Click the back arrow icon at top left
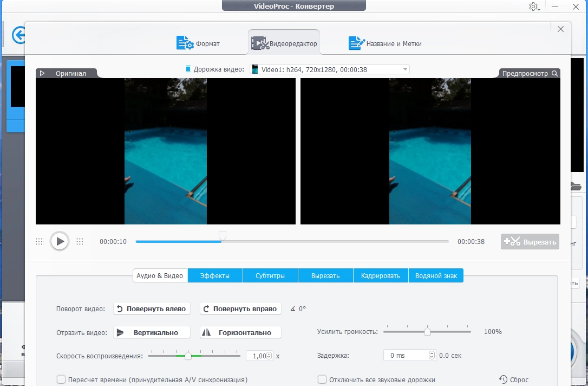 (19, 36)
